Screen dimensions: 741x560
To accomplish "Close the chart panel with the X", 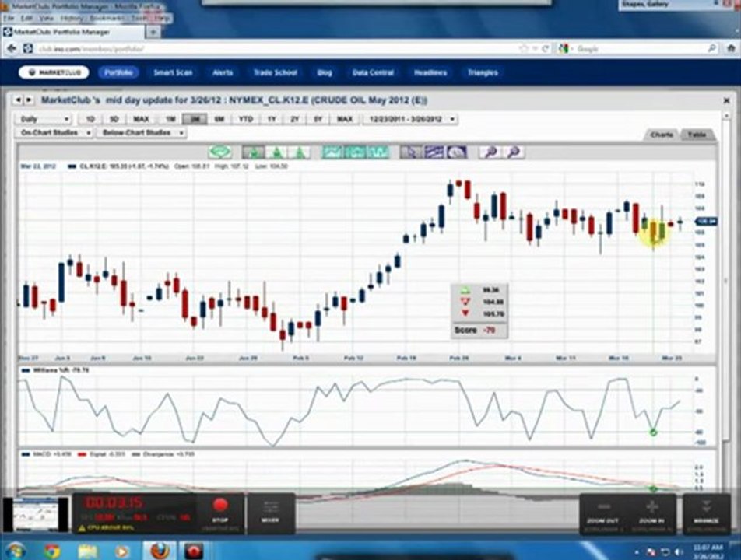I will (x=726, y=100).
